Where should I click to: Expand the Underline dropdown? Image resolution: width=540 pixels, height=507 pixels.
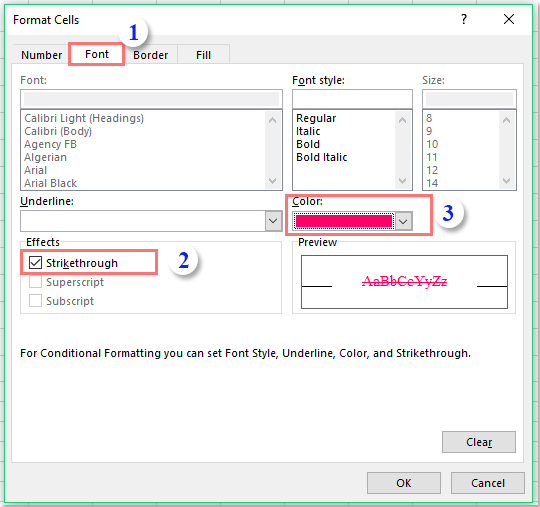click(x=273, y=221)
